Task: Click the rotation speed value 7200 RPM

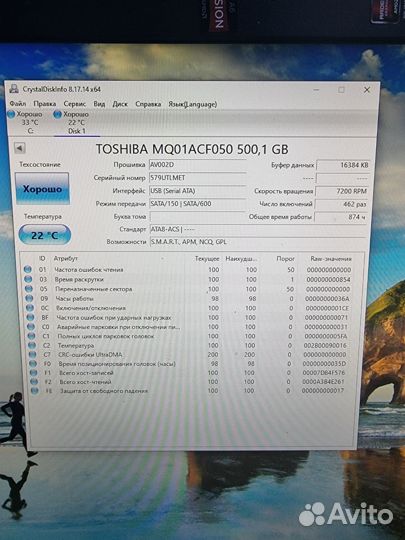Action: click(x=342, y=191)
